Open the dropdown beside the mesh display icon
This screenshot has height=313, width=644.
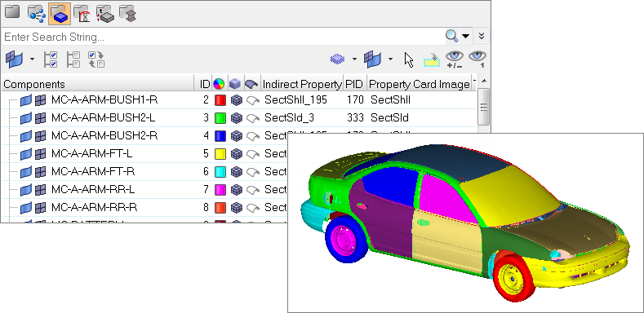click(354, 60)
